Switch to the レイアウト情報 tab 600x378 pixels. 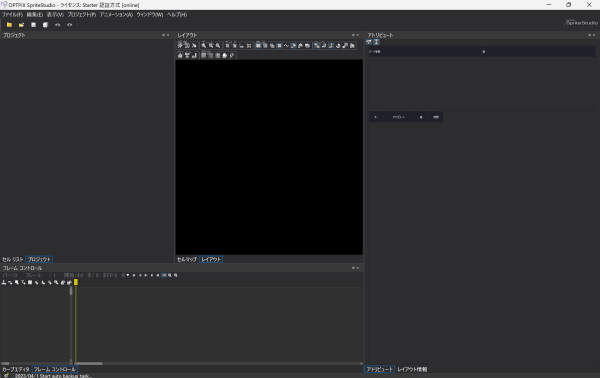(412, 369)
